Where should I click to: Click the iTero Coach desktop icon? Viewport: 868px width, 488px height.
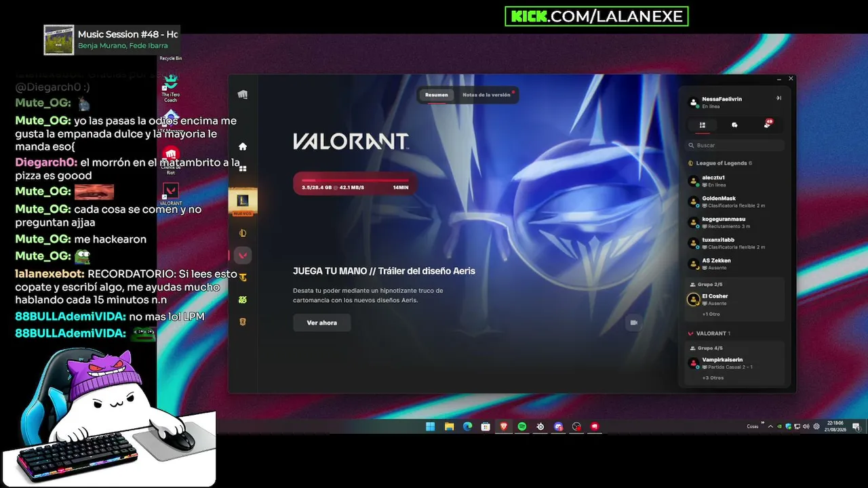tap(171, 88)
